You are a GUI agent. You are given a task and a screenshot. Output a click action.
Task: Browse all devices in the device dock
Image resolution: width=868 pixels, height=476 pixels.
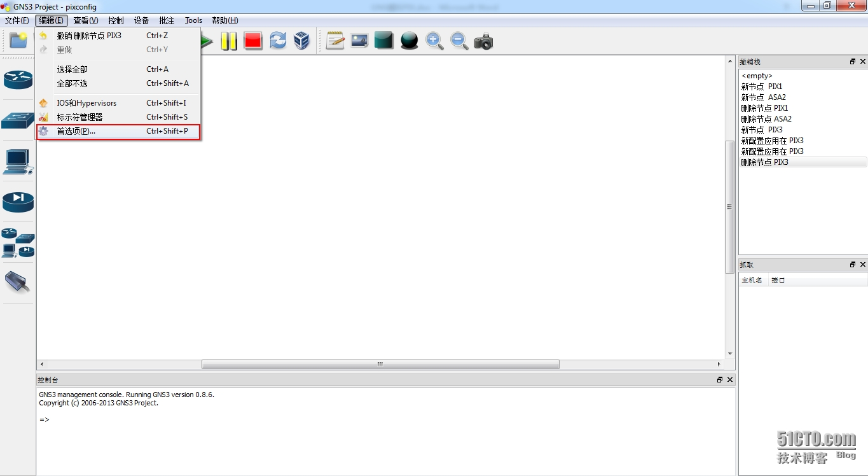(18, 242)
